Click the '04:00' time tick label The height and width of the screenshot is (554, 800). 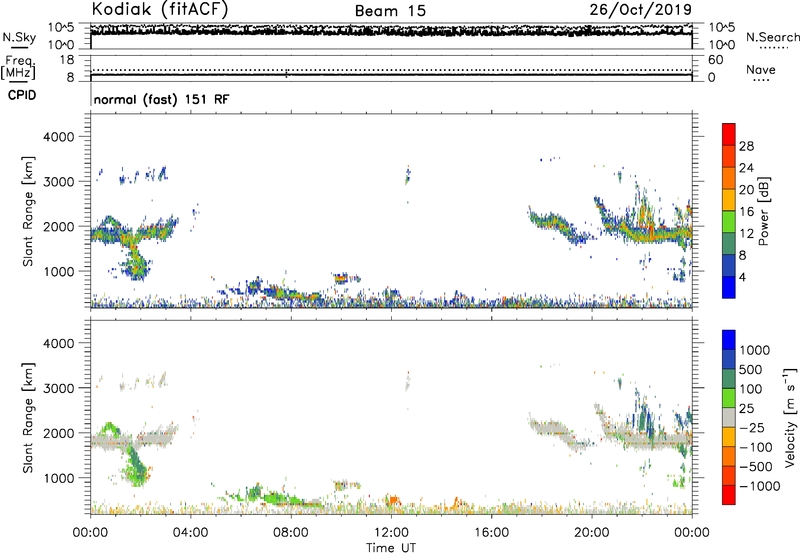click(x=191, y=533)
